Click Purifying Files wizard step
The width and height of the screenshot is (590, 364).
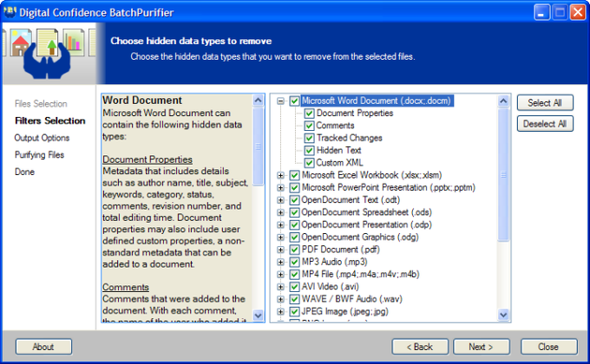tap(40, 155)
